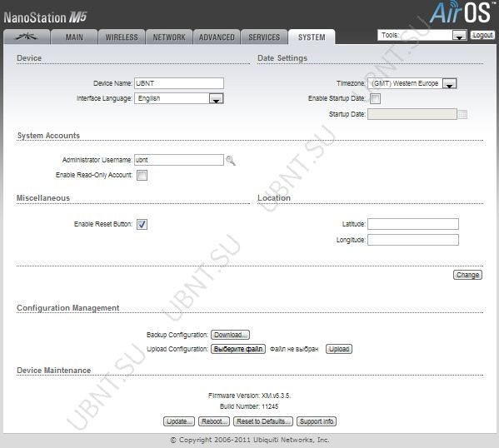
Task: Click the Ubiquiti copyright footer text
Action: coord(250,440)
